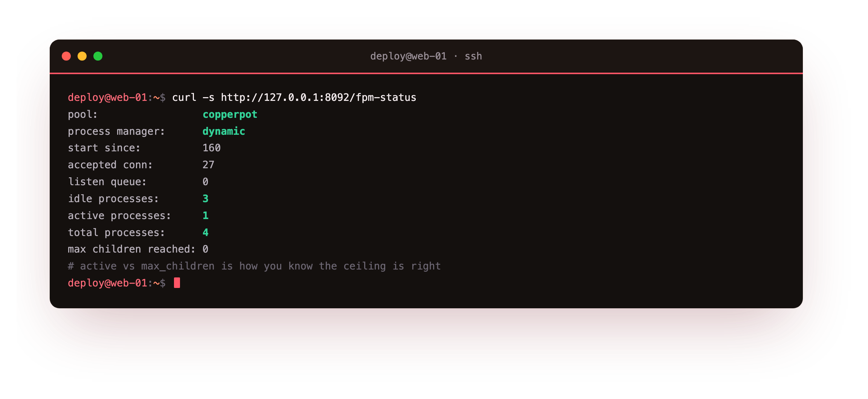
Task: Click the 'accepted conn:' label
Action: (x=110, y=165)
